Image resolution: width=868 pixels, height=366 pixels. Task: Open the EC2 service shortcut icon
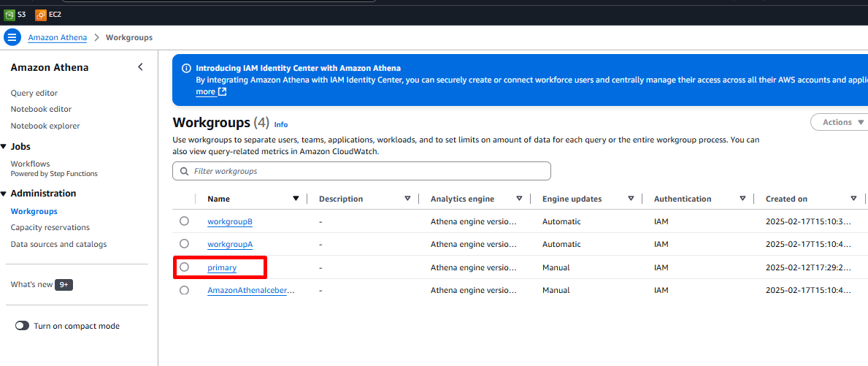(x=41, y=15)
